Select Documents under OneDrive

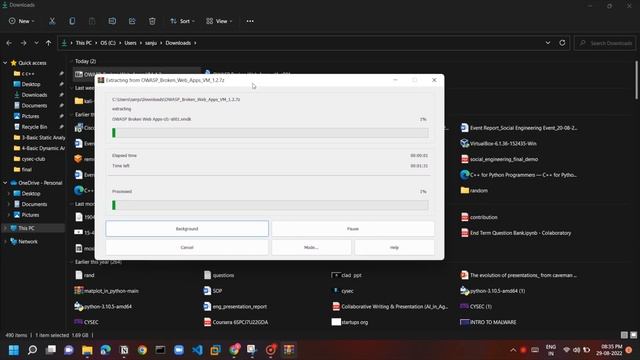click(34, 204)
